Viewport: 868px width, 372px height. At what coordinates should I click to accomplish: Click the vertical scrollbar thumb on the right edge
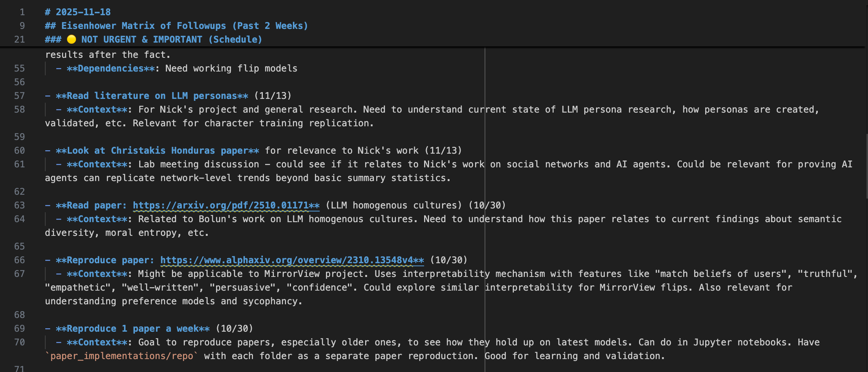[x=866, y=165]
